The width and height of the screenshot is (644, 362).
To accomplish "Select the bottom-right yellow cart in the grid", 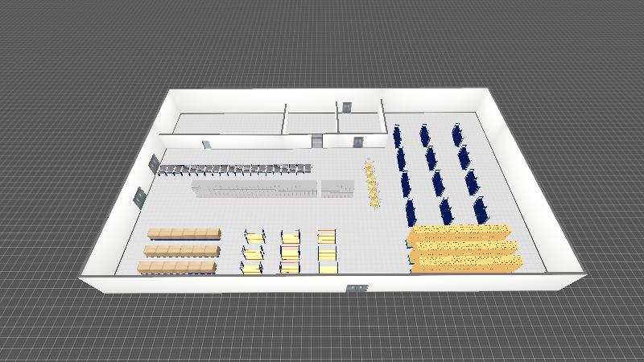I will pos(328,267).
